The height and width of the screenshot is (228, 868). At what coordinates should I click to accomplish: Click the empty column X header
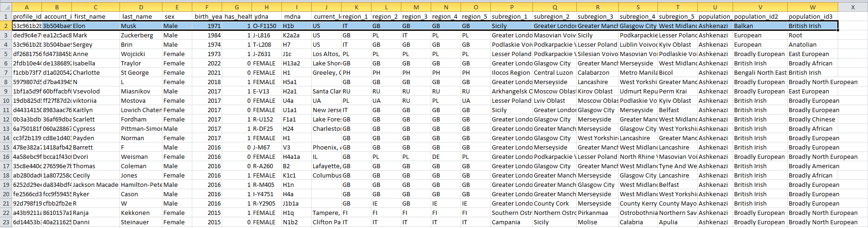[853, 7]
